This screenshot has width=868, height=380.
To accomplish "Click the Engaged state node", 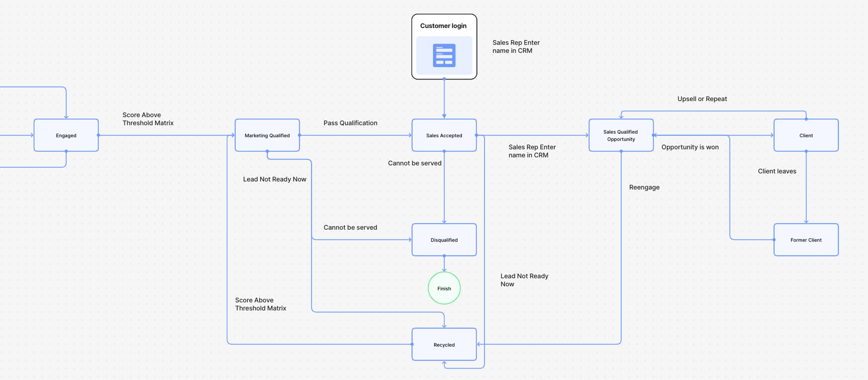I will [x=66, y=135].
